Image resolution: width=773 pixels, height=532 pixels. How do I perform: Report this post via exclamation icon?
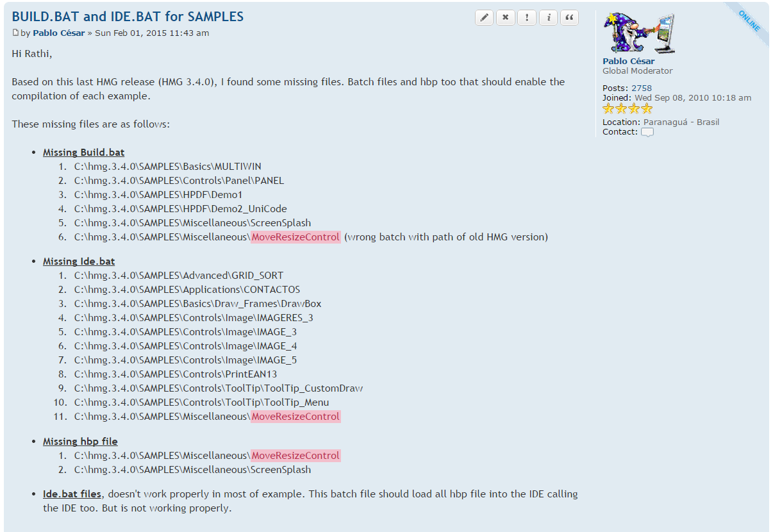click(x=527, y=18)
